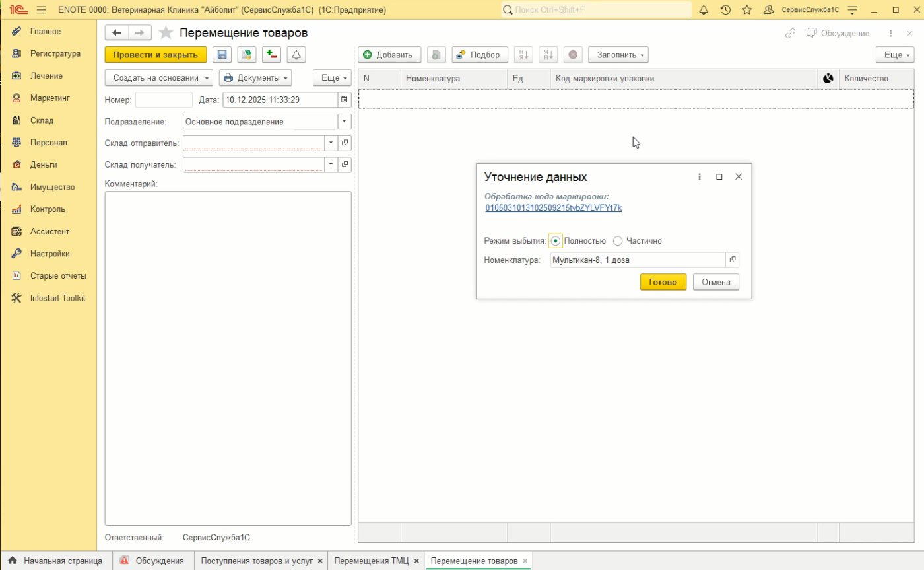
Task: Select Полностью disposal mode radio button
Action: coord(555,241)
